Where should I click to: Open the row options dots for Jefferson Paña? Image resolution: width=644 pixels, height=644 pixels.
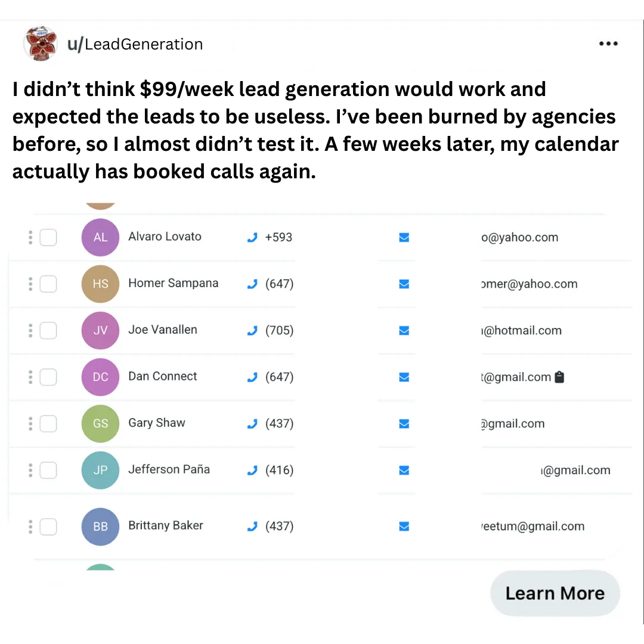[30, 470]
